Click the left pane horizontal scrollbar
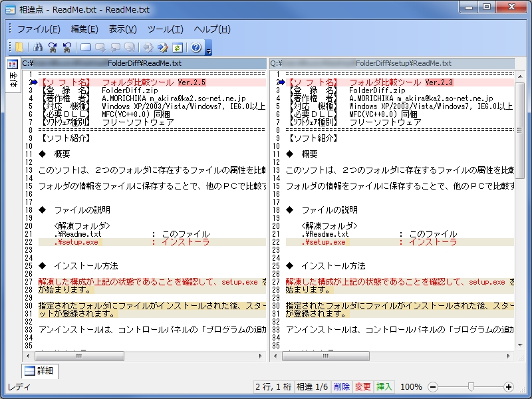 [x=80, y=356]
